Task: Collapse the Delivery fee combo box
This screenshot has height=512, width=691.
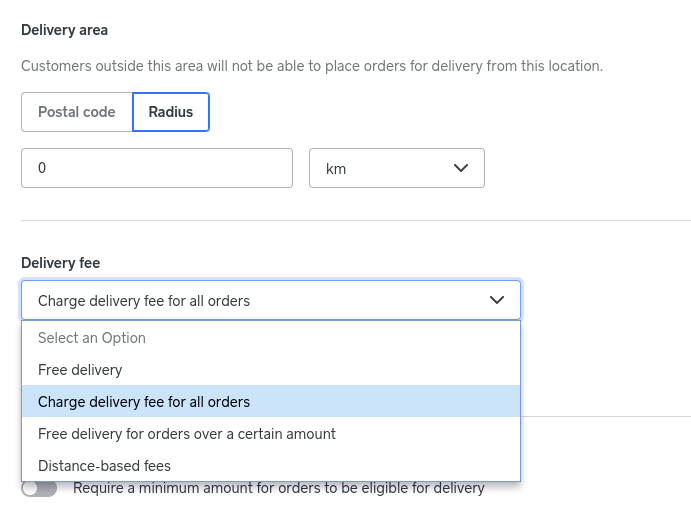Action: pos(270,300)
